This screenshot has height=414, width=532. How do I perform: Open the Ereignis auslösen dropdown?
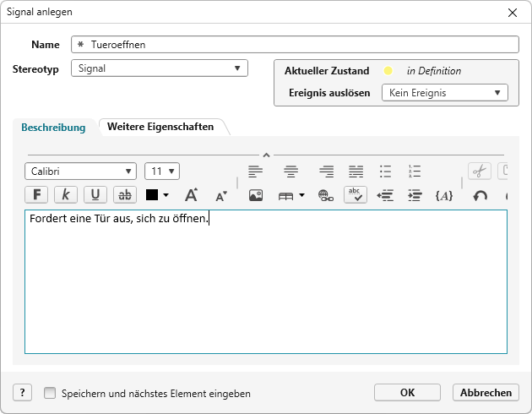click(445, 93)
